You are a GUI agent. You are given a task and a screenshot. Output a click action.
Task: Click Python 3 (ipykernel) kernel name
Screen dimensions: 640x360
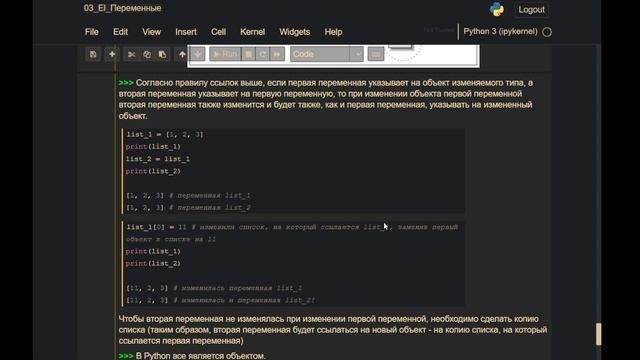pyautogui.click(x=500, y=31)
